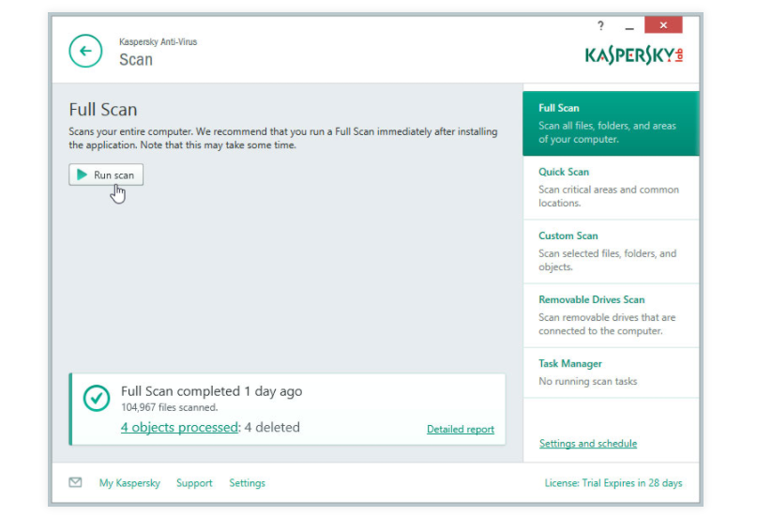
Task: Click the Full Scan heading text
Action: pyautogui.click(x=103, y=110)
